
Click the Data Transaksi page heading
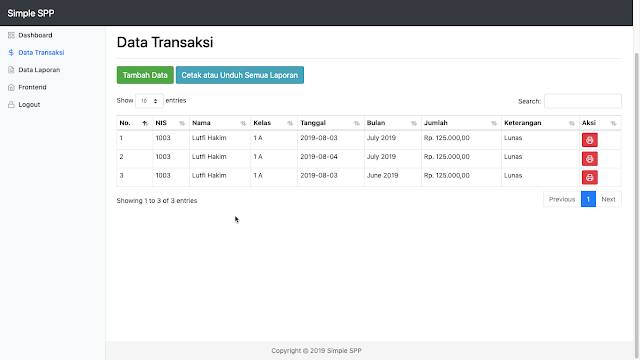pos(165,42)
